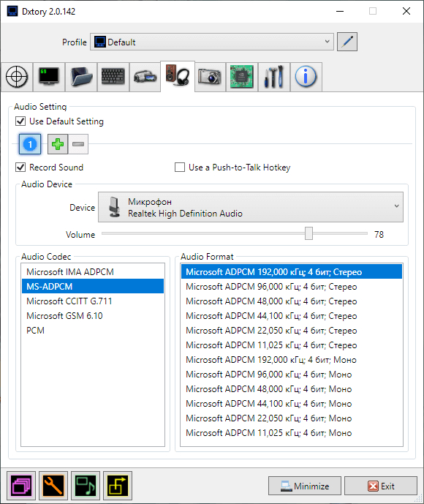Open the Folder settings tab
This screenshot has height=504, width=424.
click(81, 77)
